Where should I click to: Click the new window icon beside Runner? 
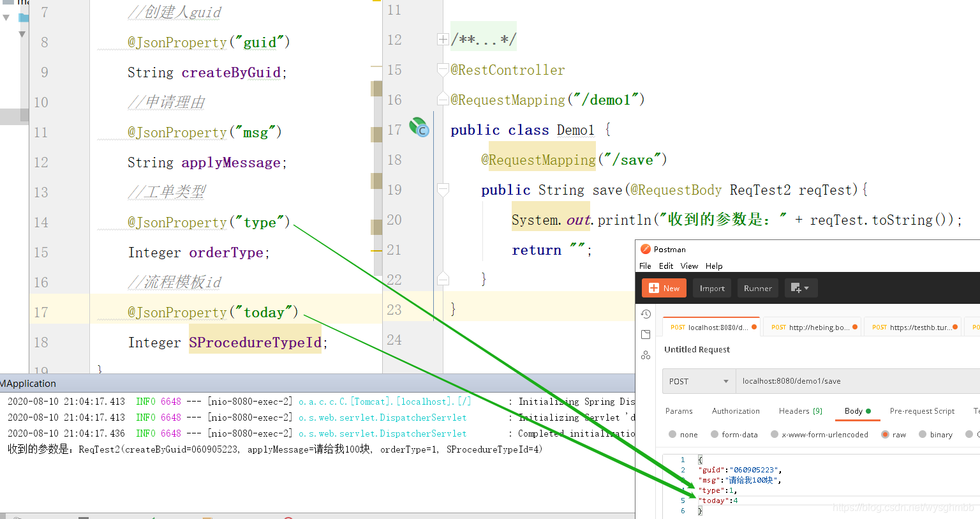coord(800,288)
